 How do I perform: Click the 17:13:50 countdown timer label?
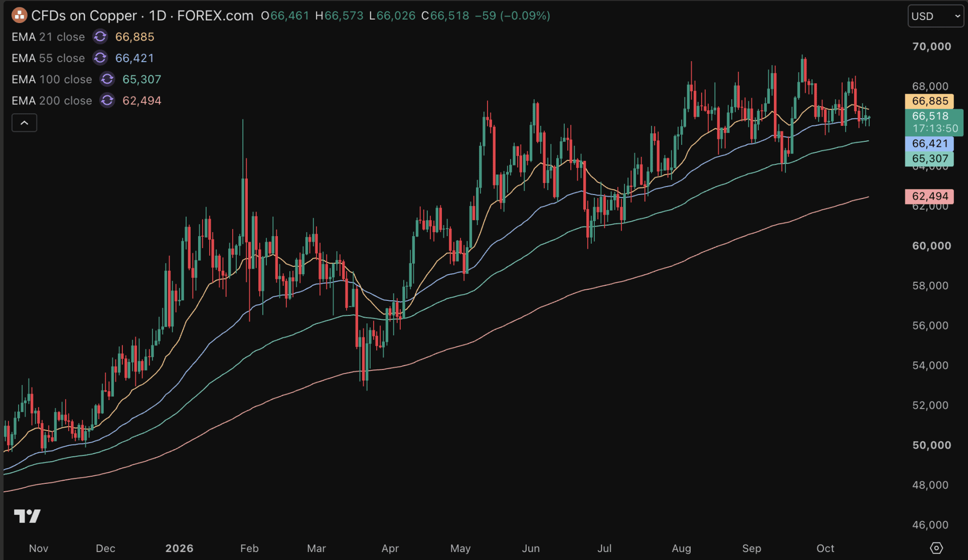click(x=935, y=128)
